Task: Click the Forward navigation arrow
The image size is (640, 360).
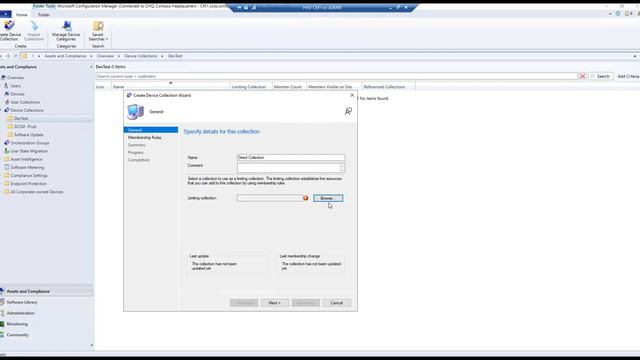Action: coord(8,56)
